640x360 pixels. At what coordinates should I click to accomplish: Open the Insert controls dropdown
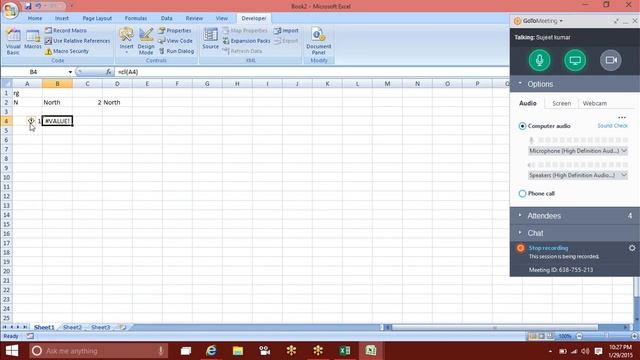click(127, 41)
